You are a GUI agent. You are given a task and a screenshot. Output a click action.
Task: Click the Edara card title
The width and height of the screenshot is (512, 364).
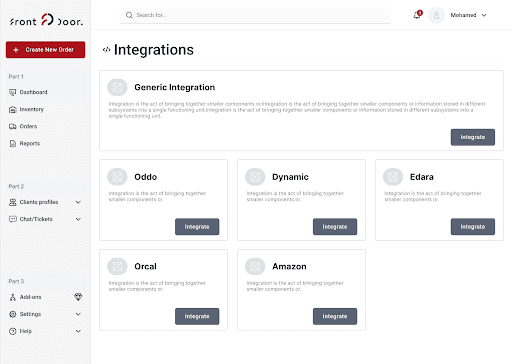tap(422, 177)
